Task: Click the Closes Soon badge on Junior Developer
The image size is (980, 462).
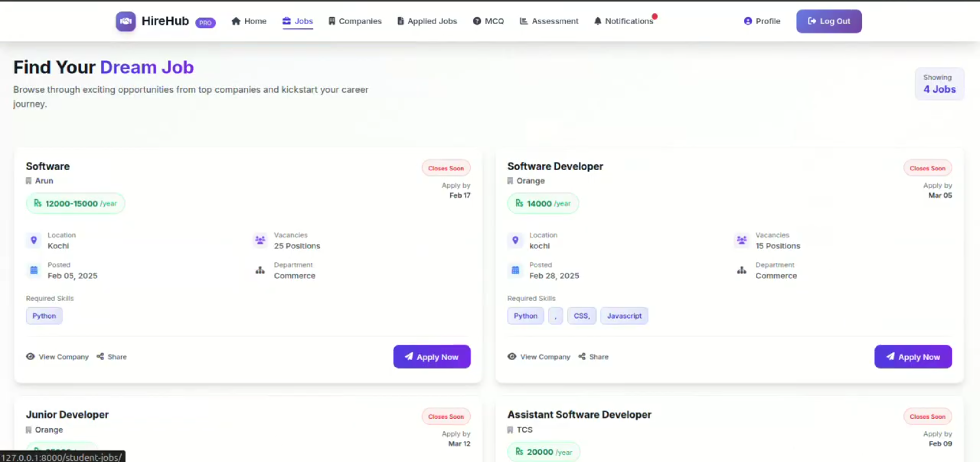Action: tap(446, 416)
